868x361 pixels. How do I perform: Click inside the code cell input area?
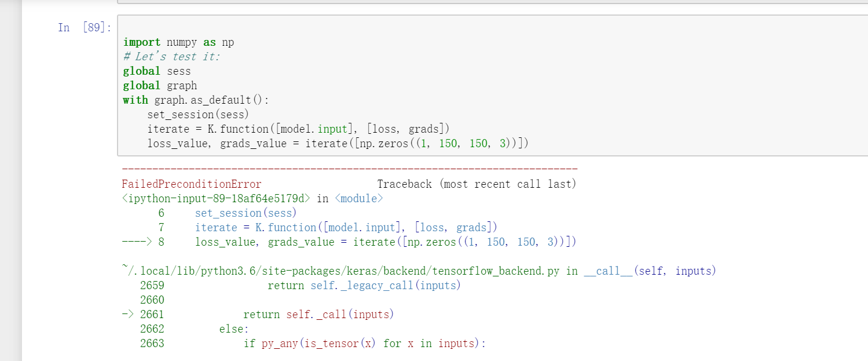click(492, 86)
